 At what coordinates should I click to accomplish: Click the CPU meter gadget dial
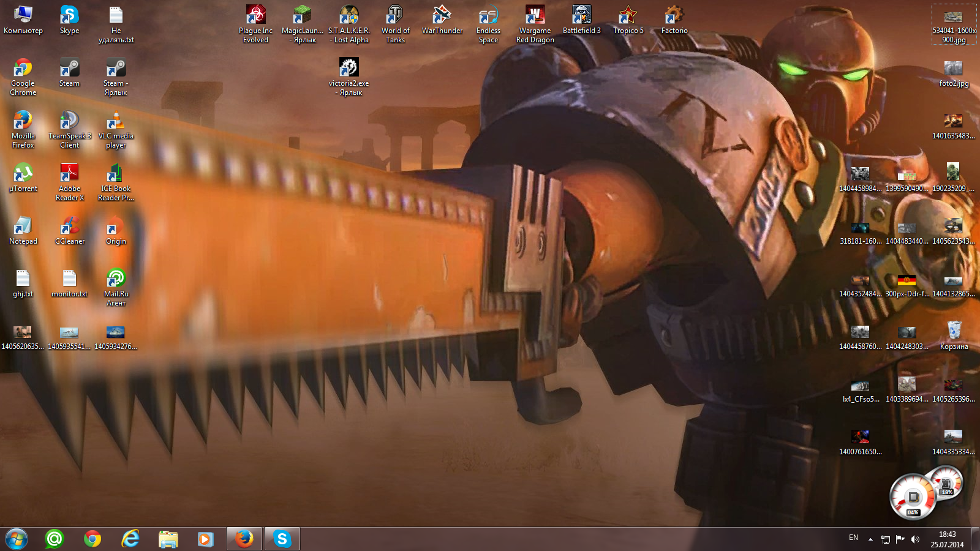coord(913,497)
